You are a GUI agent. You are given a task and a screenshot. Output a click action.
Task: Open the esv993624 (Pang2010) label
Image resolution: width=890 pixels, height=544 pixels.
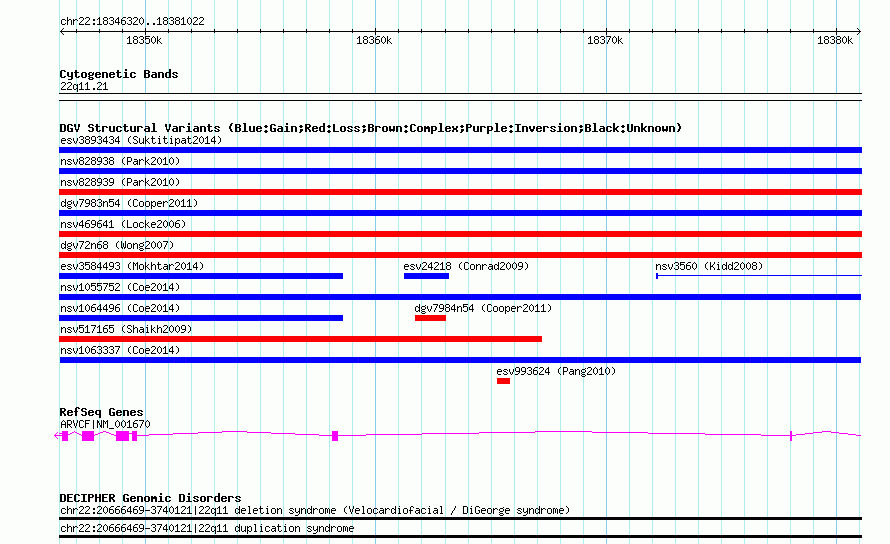[556, 371]
